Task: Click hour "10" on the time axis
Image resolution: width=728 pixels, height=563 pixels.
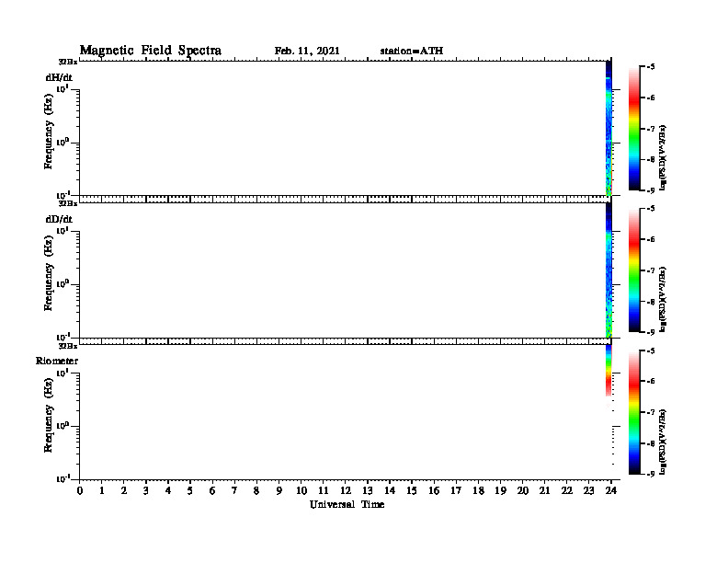Action: coord(301,491)
